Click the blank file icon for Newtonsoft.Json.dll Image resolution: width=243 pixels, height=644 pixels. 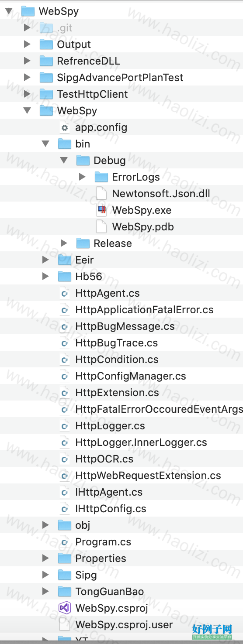tap(101, 193)
